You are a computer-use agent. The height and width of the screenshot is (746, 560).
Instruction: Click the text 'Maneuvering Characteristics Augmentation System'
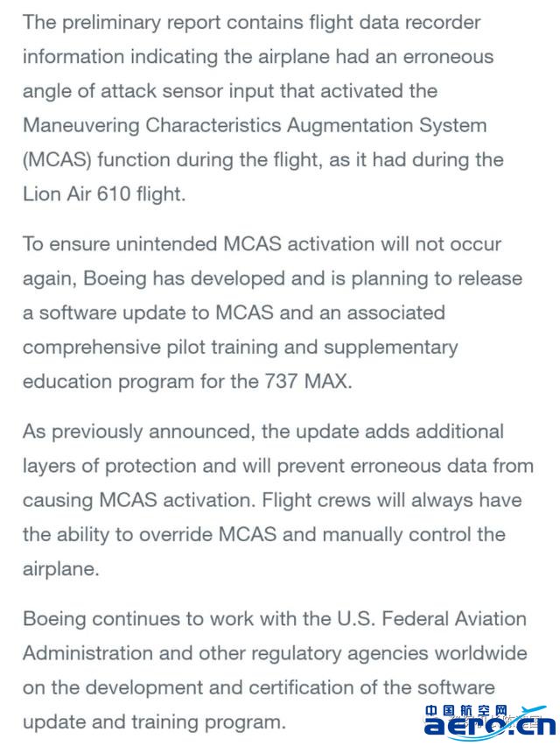point(255,125)
